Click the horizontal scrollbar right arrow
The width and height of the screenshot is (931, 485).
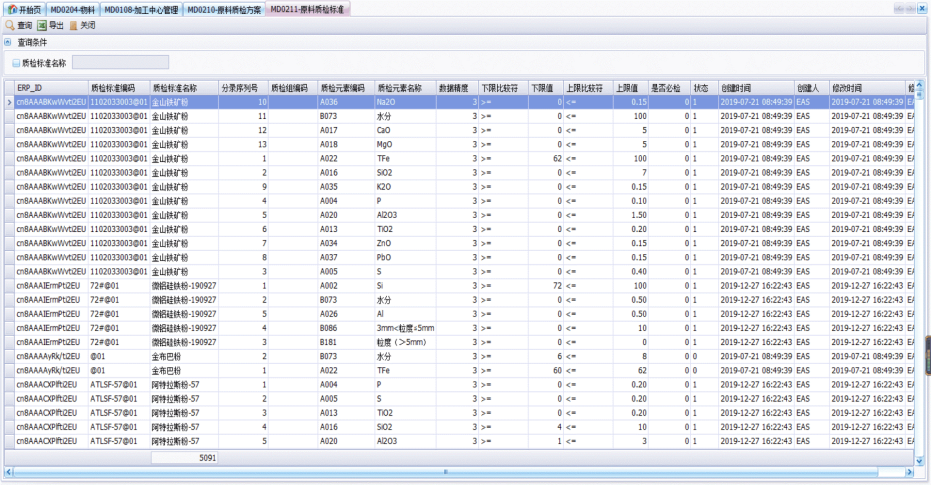click(x=909, y=472)
